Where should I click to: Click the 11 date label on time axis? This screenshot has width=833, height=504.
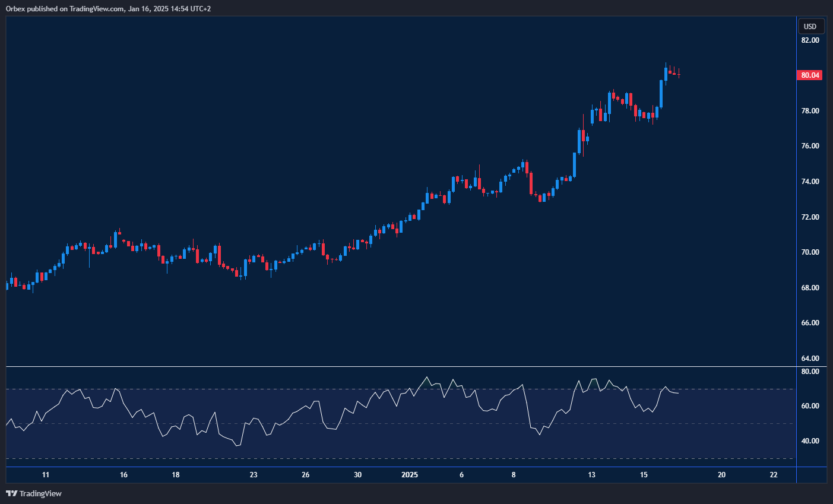point(46,475)
